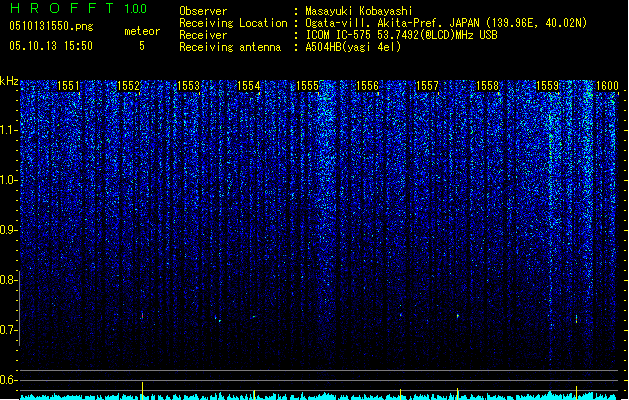Viewport: 629px width, 400px height.
Task: Click the meteor echo just after 1557
Action: click(x=458, y=316)
